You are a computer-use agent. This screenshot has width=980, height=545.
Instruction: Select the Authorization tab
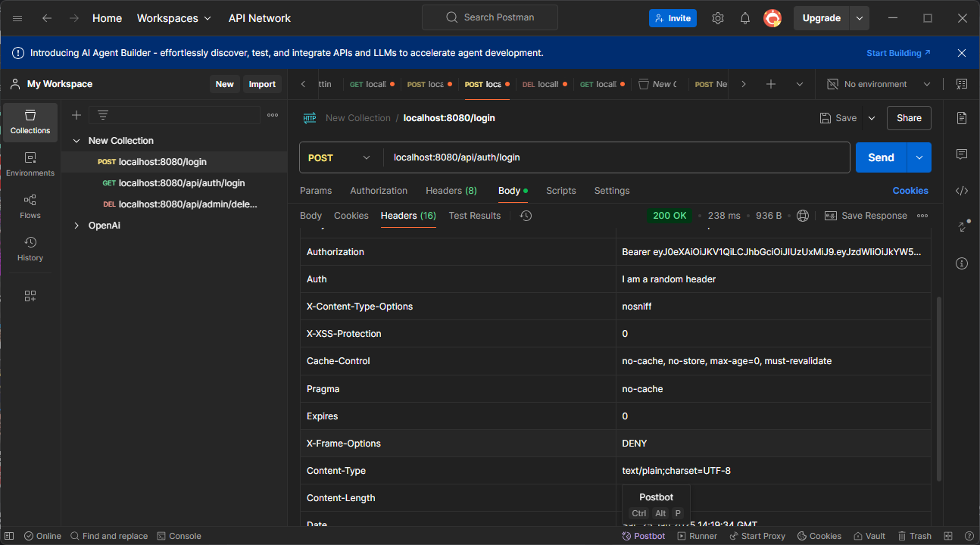379,191
